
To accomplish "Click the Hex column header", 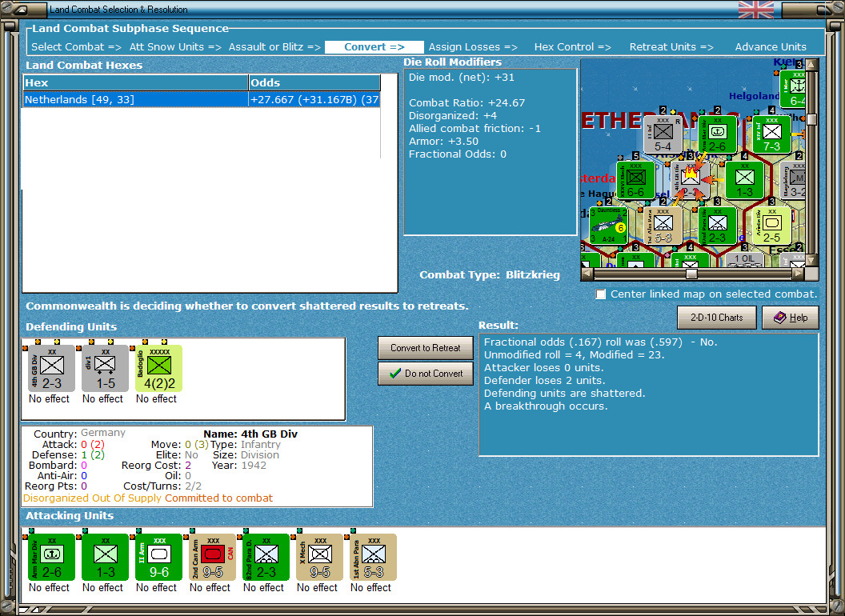I will [135, 83].
